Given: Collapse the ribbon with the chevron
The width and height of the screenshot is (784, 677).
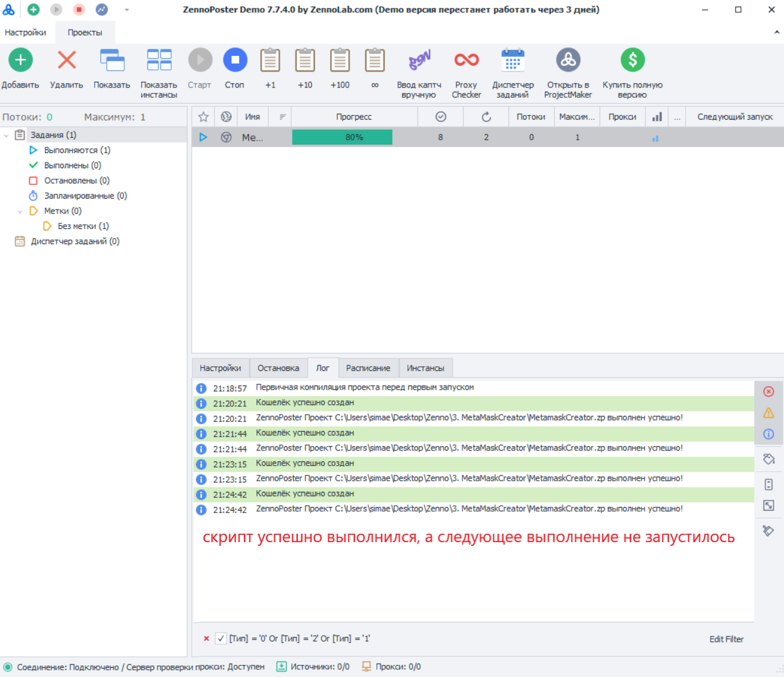Looking at the screenshot, I should pyautogui.click(x=777, y=32).
